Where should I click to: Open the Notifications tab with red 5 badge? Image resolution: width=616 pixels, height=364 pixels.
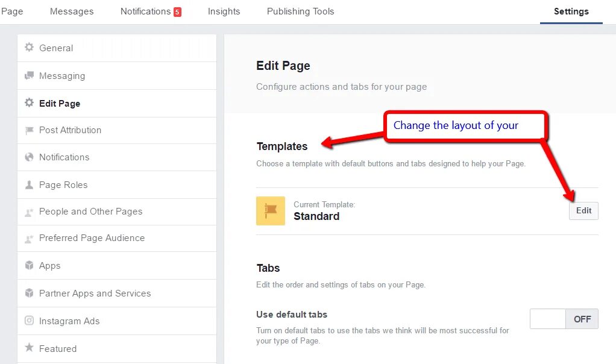click(151, 11)
